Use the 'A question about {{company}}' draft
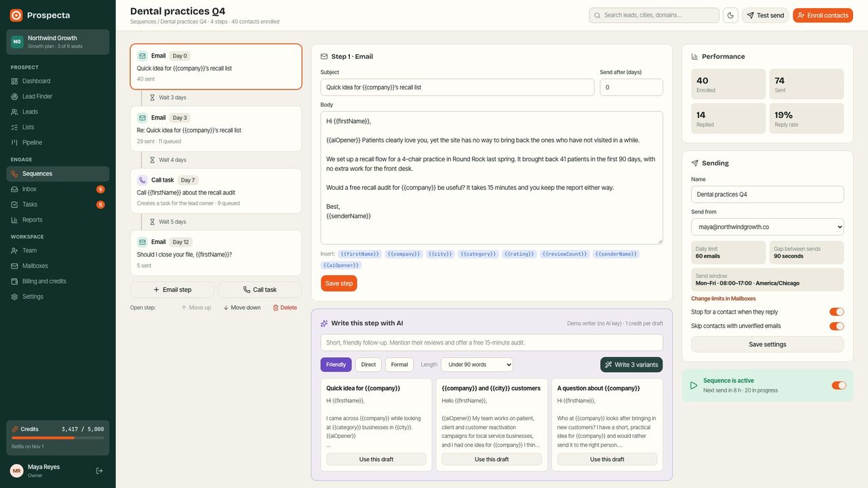 click(x=607, y=460)
